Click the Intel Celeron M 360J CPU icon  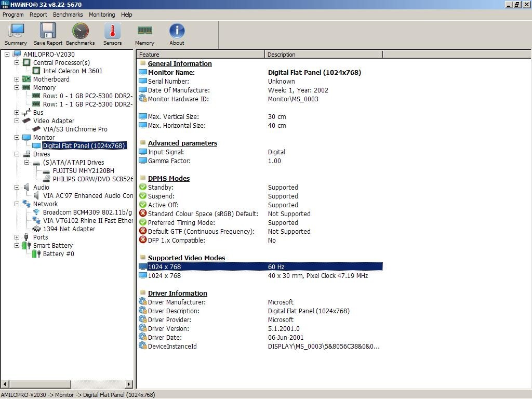(x=36, y=71)
